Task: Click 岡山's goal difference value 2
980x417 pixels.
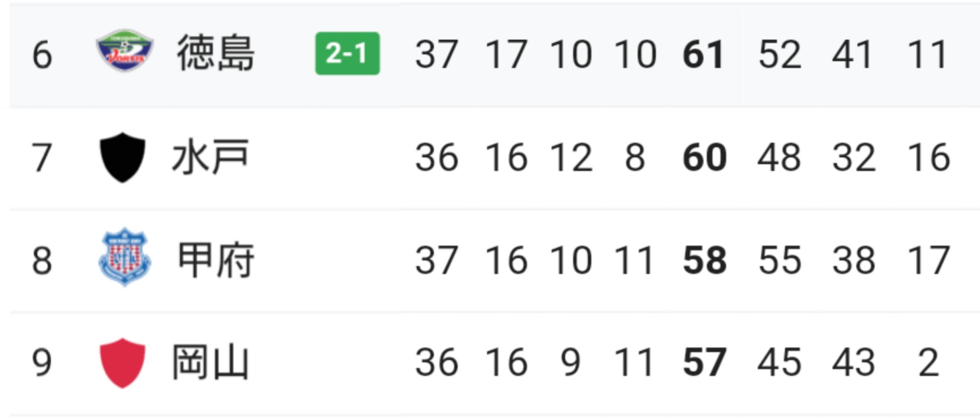Action: 928,363
